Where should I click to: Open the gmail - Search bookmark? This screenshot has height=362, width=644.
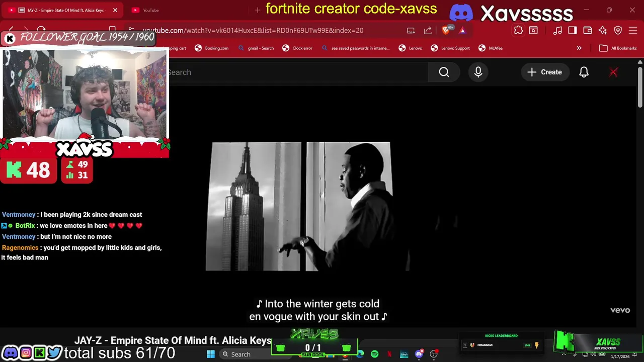coord(256,48)
